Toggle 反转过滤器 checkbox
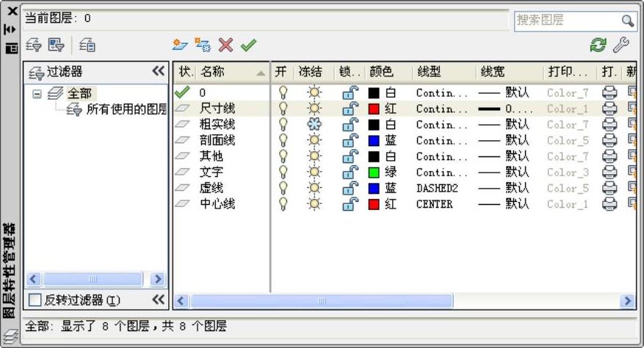Viewport: 644px width, 348px height. coord(35,300)
